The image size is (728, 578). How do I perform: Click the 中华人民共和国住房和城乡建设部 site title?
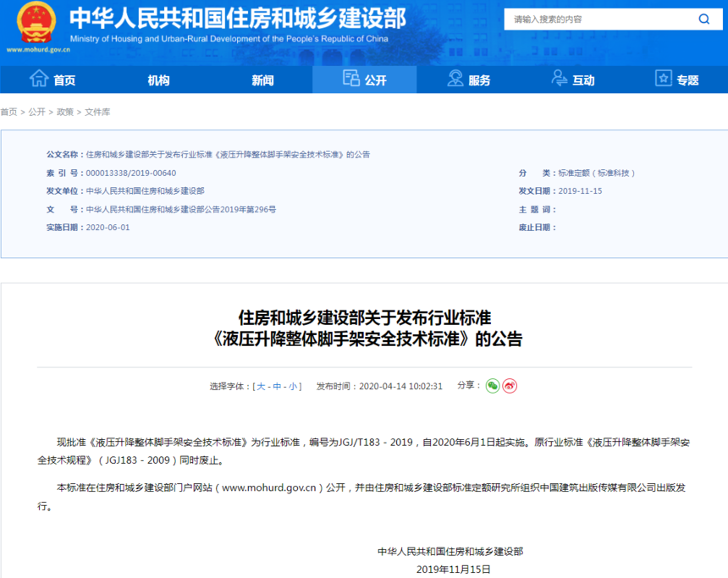click(x=238, y=18)
